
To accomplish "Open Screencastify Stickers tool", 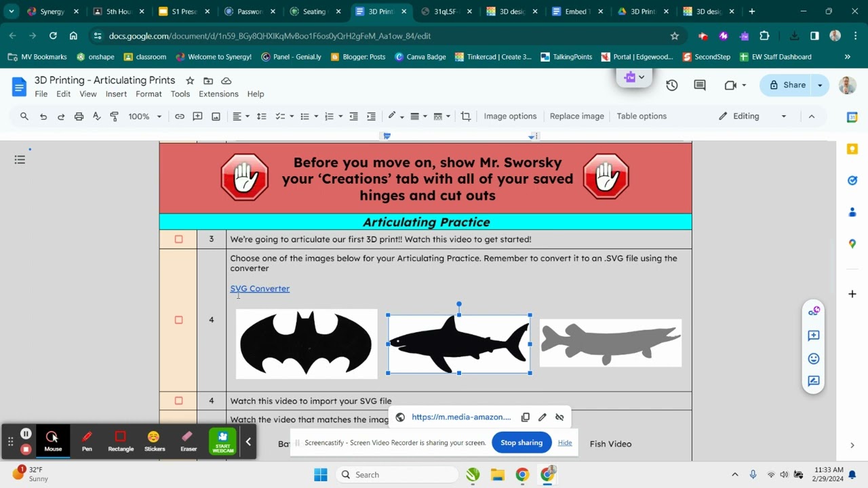I will click(154, 441).
